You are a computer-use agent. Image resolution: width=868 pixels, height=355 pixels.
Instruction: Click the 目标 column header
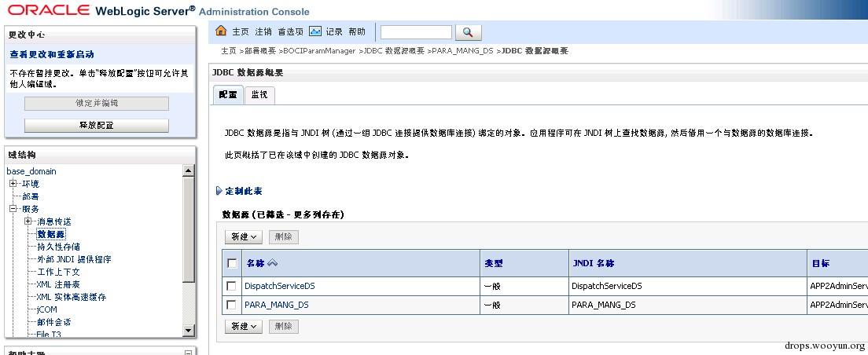click(x=820, y=263)
